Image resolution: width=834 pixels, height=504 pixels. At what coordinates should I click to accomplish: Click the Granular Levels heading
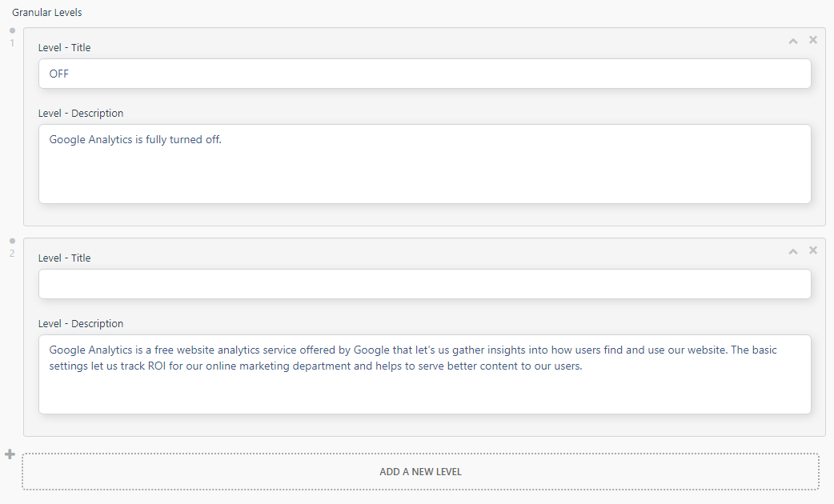coord(47,12)
